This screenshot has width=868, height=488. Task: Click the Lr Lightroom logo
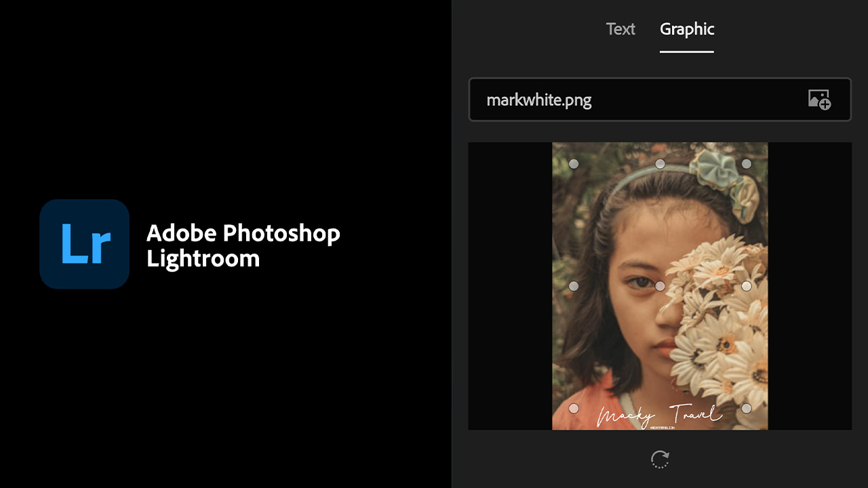click(84, 244)
